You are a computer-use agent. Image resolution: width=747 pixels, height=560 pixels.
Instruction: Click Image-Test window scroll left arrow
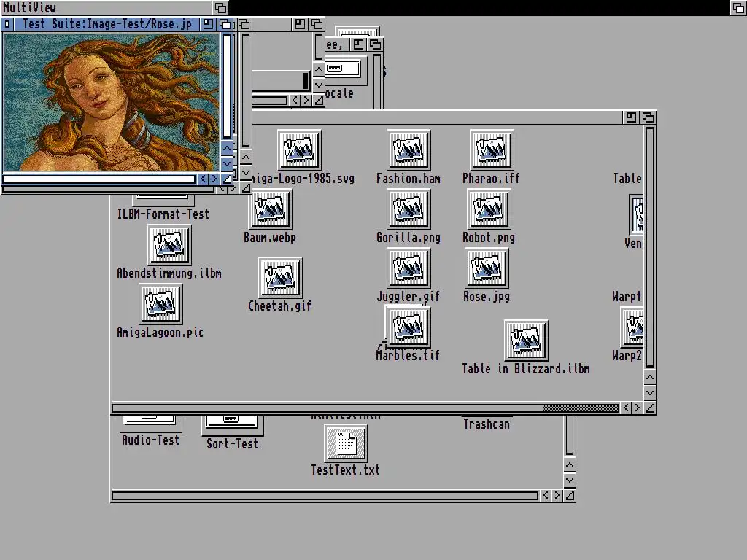coord(626,408)
